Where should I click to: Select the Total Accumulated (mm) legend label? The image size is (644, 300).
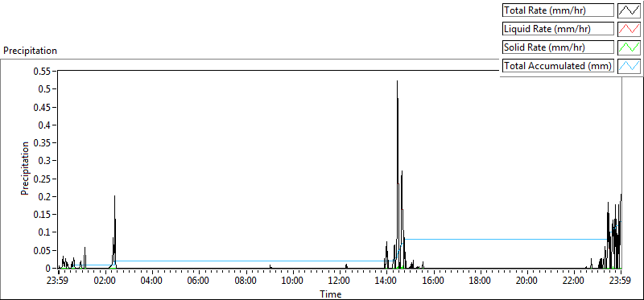(558, 66)
